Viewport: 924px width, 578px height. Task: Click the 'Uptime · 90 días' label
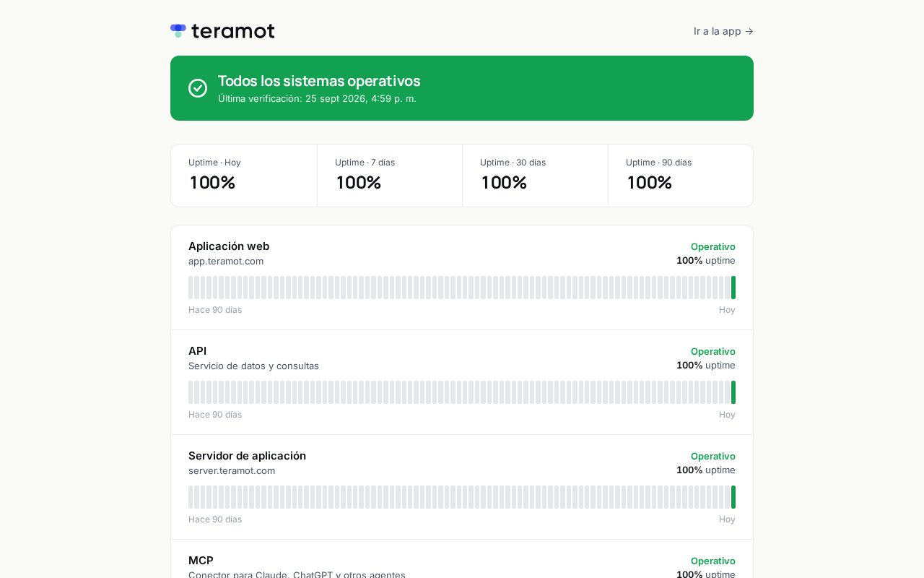point(658,163)
